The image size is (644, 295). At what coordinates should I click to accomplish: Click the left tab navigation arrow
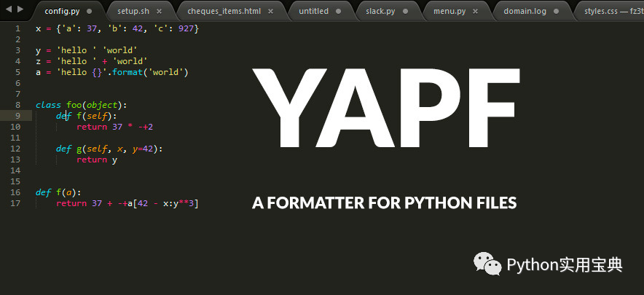point(9,9)
